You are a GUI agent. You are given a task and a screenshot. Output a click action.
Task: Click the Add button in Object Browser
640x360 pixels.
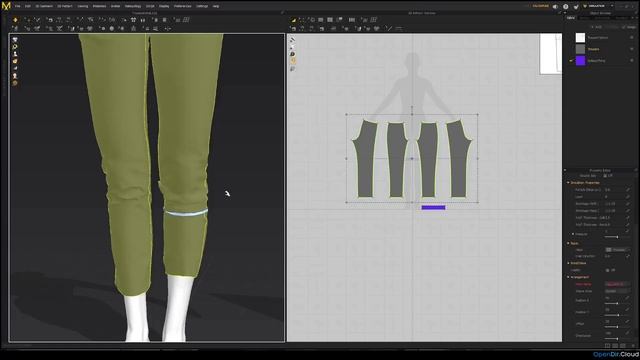pos(596,27)
